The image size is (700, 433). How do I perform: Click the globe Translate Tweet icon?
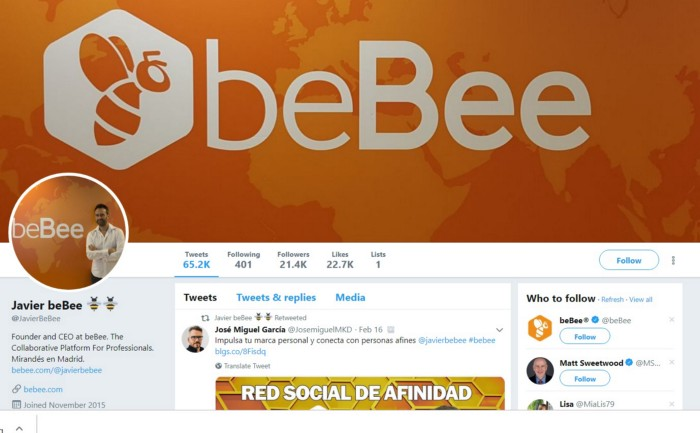coord(218,366)
